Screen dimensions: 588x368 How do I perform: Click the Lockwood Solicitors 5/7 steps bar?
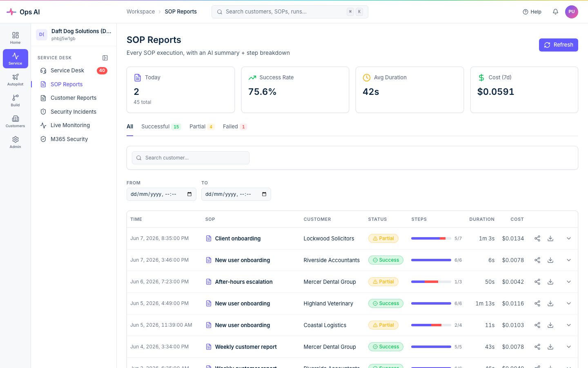(x=431, y=238)
